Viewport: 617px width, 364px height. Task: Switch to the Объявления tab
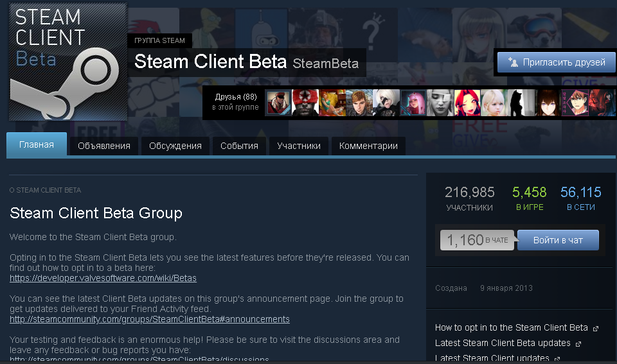click(104, 146)
